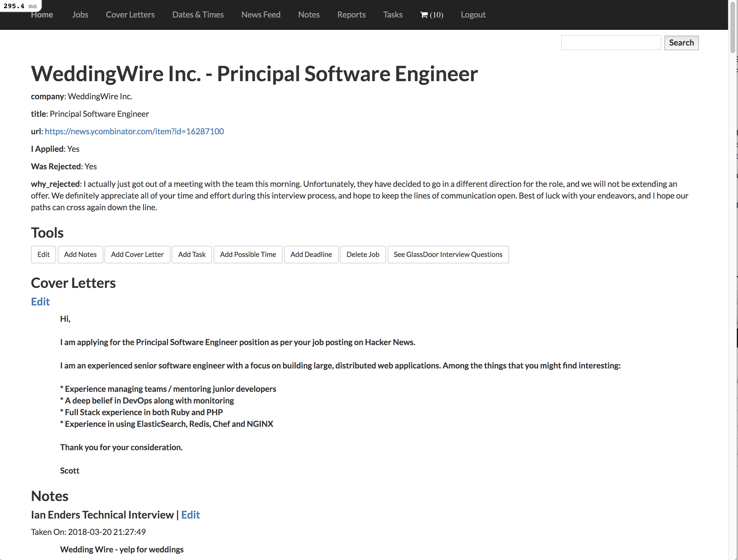Click the Add Possible Time button
The height and width of the screenshot is (560, 738).
(248, 255)
